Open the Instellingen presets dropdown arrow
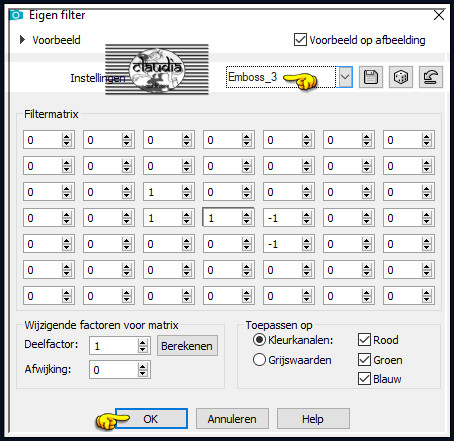The height and width of the screenshot is (441, 454). pos(345,77)
